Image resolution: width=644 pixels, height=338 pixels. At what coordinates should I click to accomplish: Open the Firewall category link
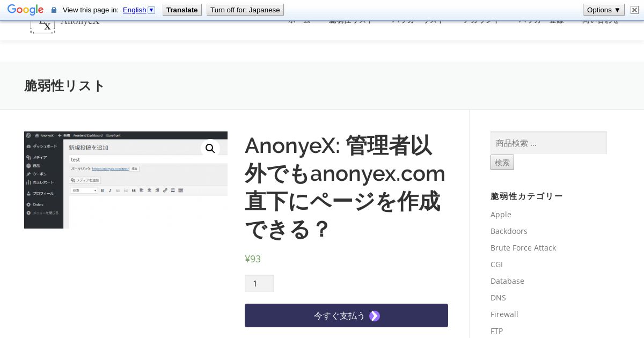tap(504, 314)
